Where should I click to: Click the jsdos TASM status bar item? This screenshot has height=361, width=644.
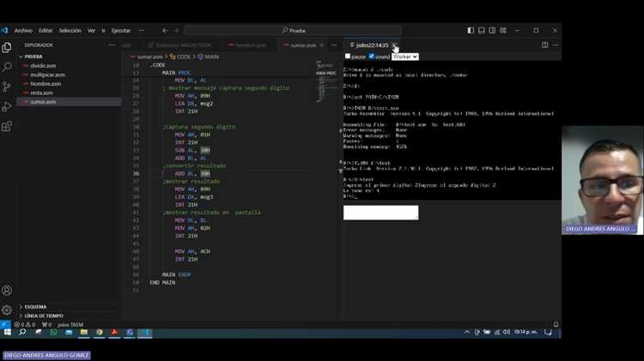point(70,324)
